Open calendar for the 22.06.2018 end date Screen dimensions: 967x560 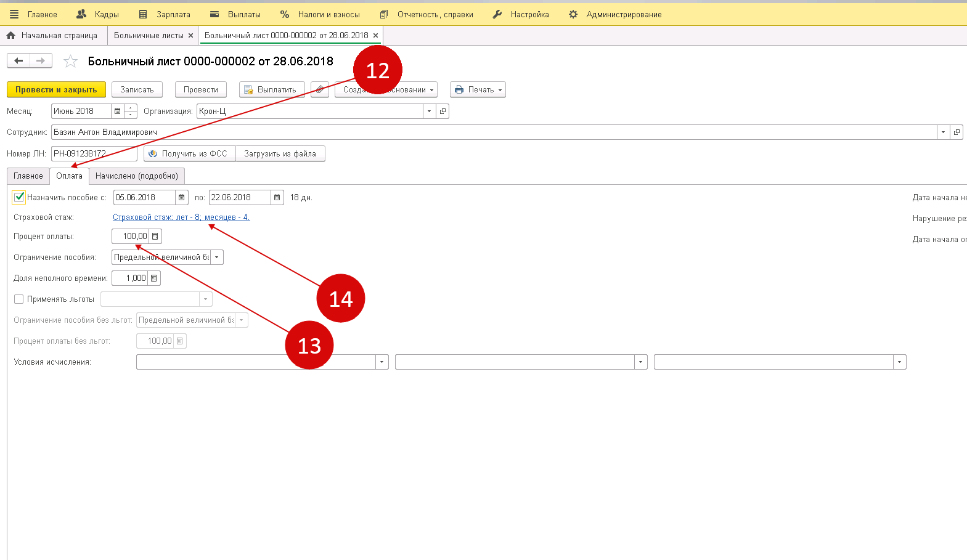[277, 198]
